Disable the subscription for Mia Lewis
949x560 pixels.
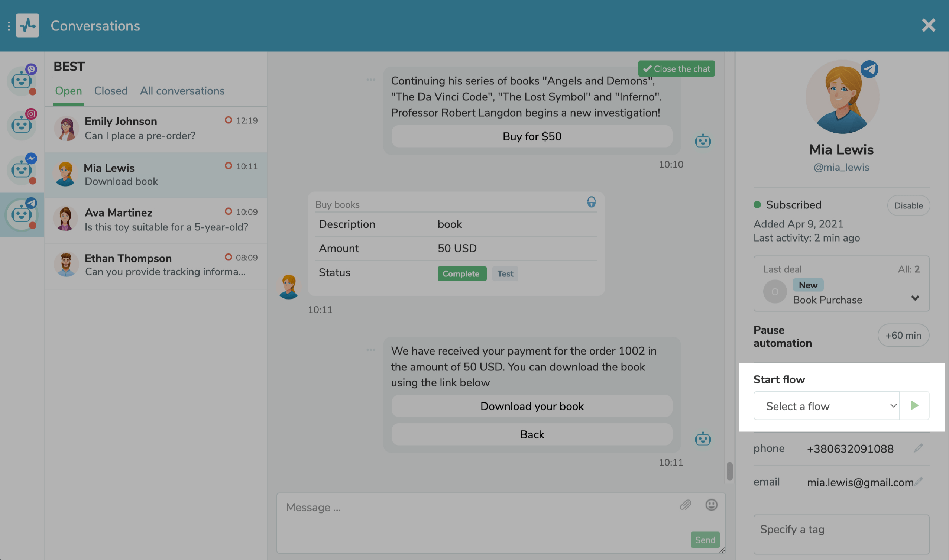908,205
